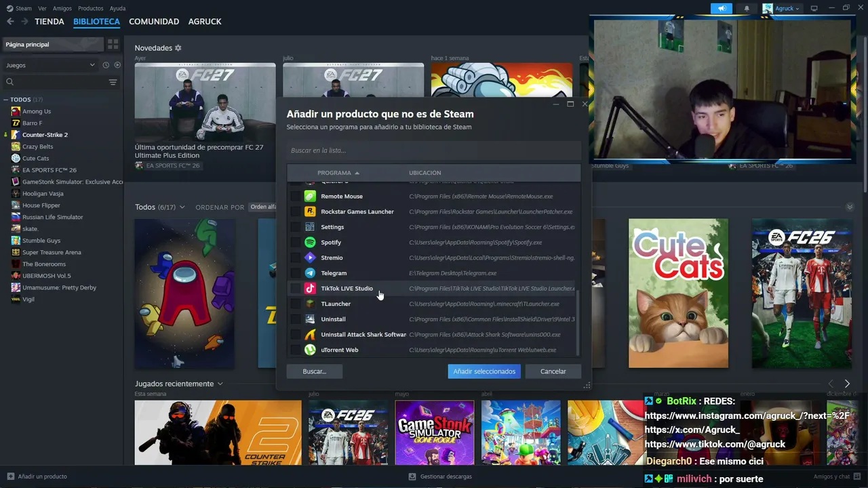Image resolution: width=868 pixels, height=488 pixels.
Task: Go to the COMUNIDAD tab
Action: tap(154, 22)
